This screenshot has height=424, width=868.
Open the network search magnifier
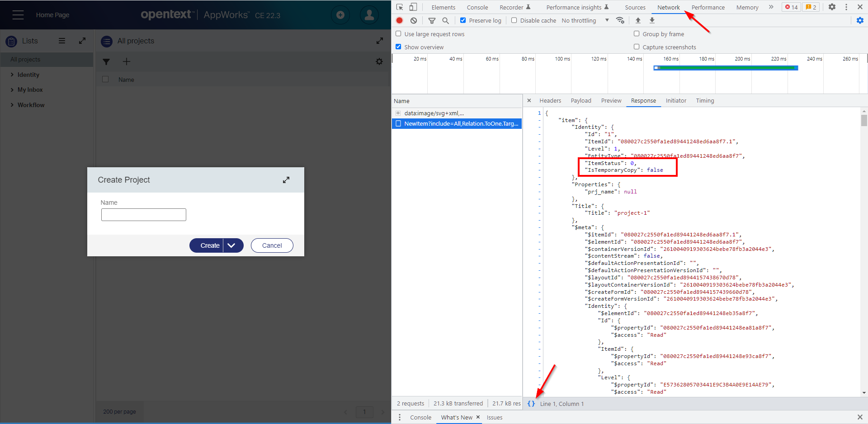tap(445, 20)
